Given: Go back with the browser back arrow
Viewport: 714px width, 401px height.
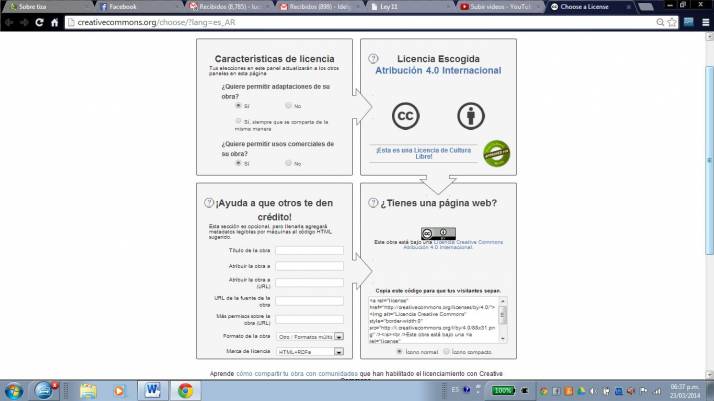Looking at the screenshot, I should pyautogui.click(x=9, y=22).
